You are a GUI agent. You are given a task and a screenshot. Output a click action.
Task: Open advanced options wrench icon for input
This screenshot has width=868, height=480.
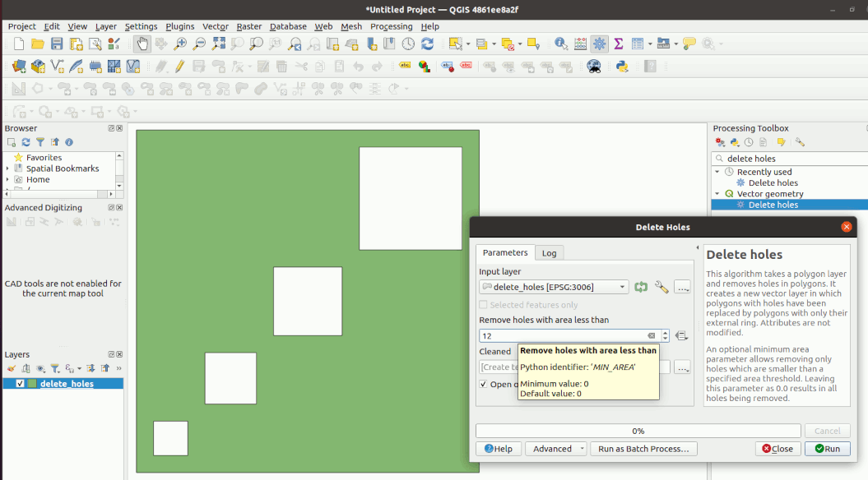pyautogui.click(x=661, y=287)
